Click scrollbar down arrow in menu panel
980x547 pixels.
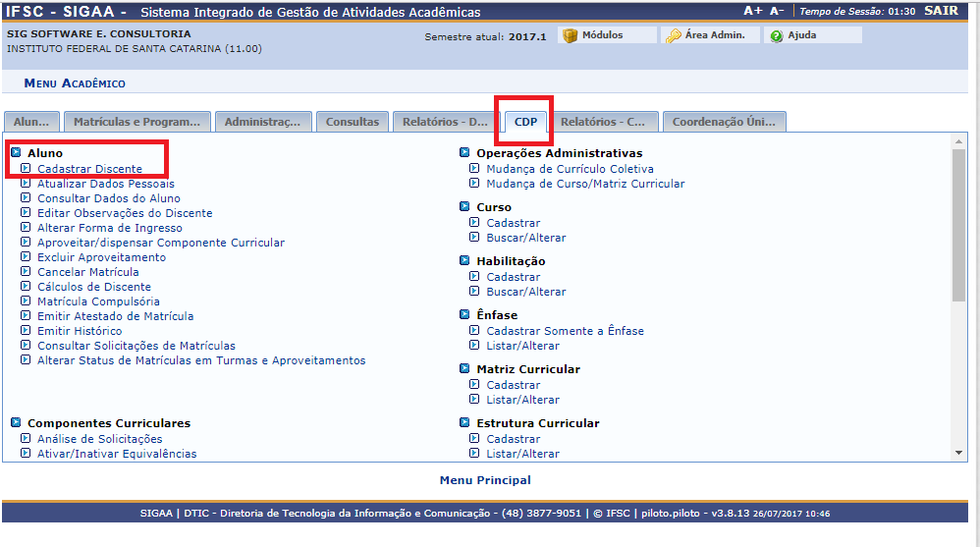click(959, 452)
